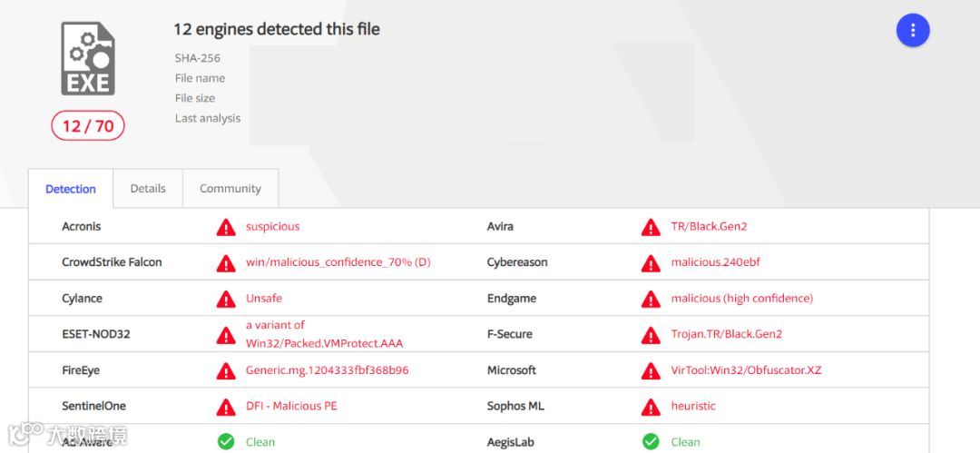Click the '12 engines detected this file' heading
Screen dimensions: 980x453
[x=276, y=29]
